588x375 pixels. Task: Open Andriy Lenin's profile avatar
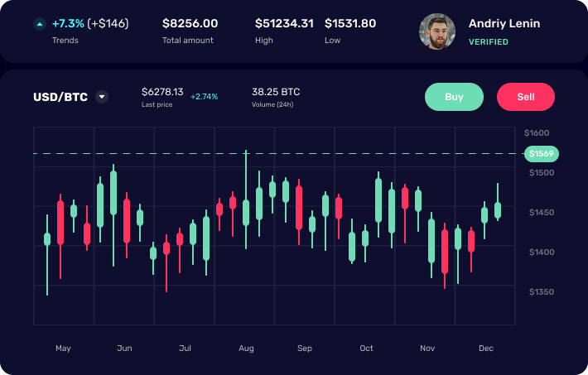pyautogui.click(x=437, y=31)
